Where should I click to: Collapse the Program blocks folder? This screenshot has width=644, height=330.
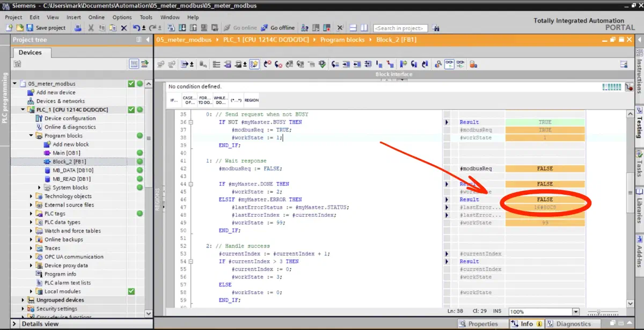pos(31,136)
